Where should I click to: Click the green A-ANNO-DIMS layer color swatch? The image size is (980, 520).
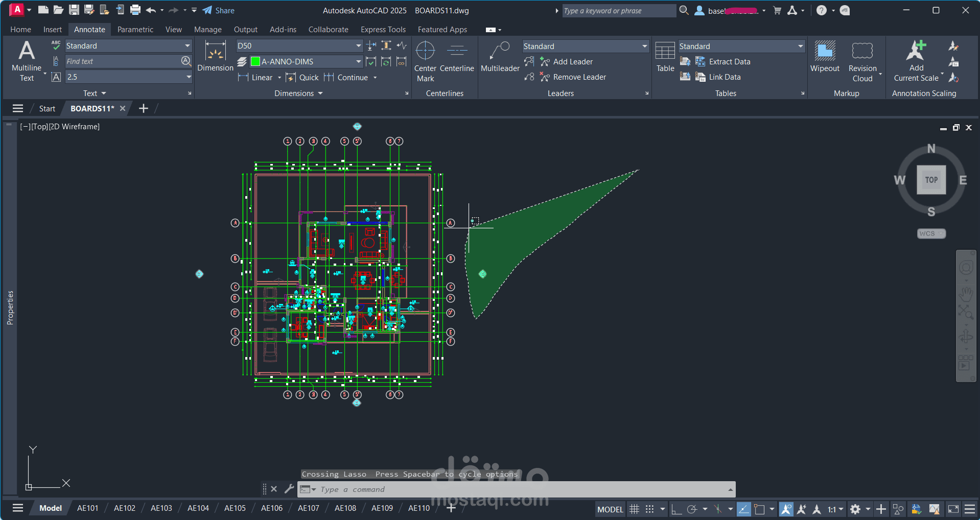(255, 61)
